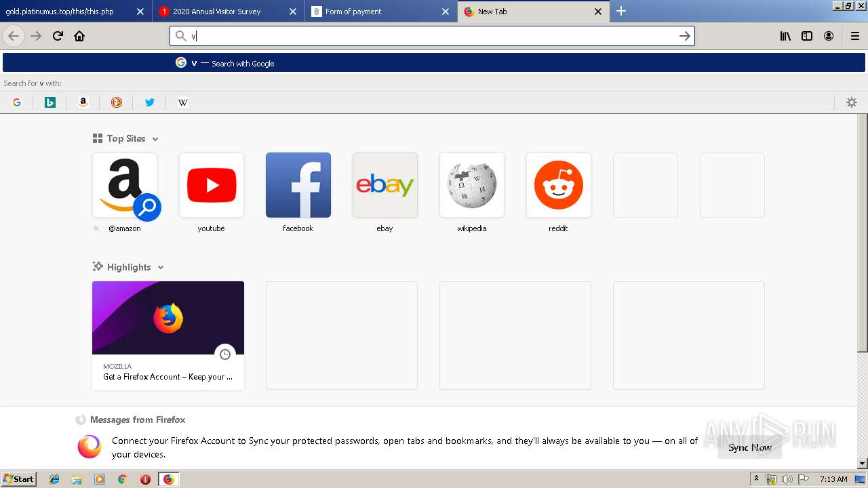Click the Highlights heading text

pyautogui.click(x=129, y=267)
